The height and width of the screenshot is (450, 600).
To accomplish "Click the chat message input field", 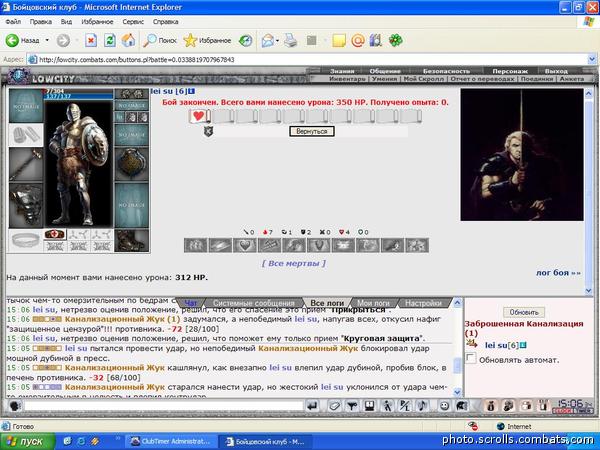I will (163, 406).
